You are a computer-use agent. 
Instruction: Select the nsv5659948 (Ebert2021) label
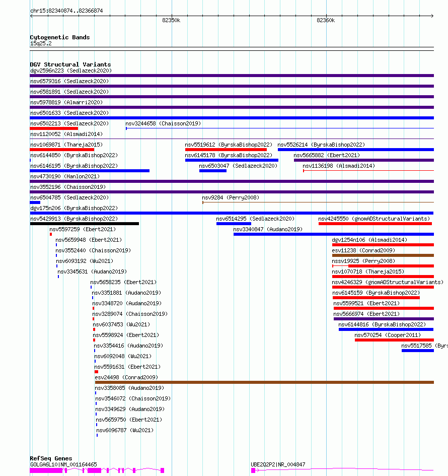89,240
